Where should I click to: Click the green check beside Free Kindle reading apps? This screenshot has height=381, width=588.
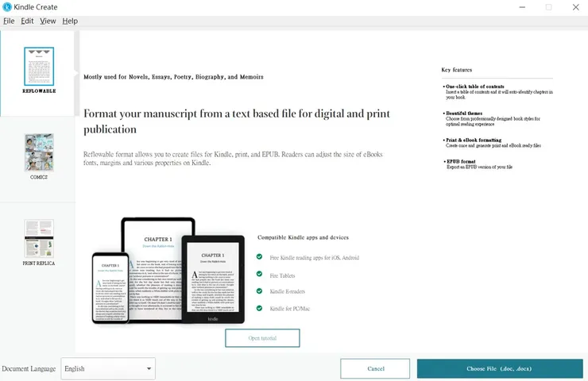259,256
